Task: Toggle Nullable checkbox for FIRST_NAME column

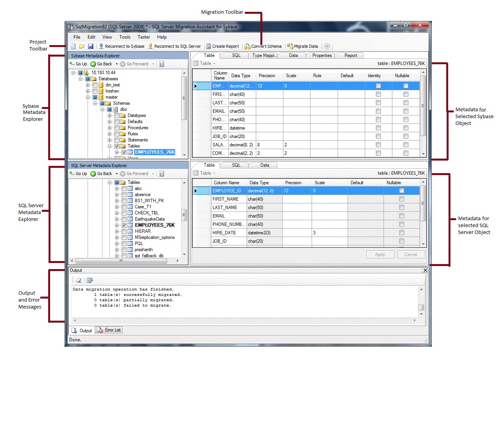Action: click(402, 199)
